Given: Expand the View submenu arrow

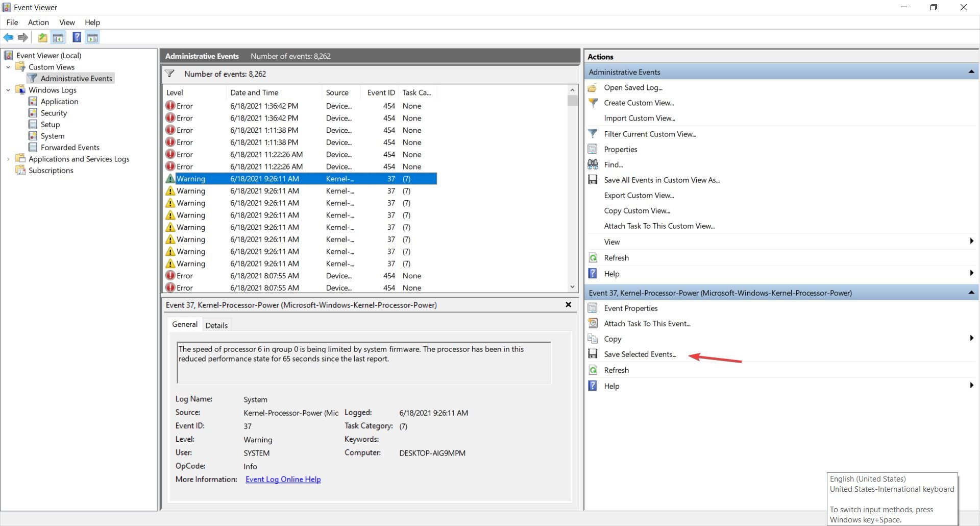Looking at the screenshot, I should click(971, 241).
